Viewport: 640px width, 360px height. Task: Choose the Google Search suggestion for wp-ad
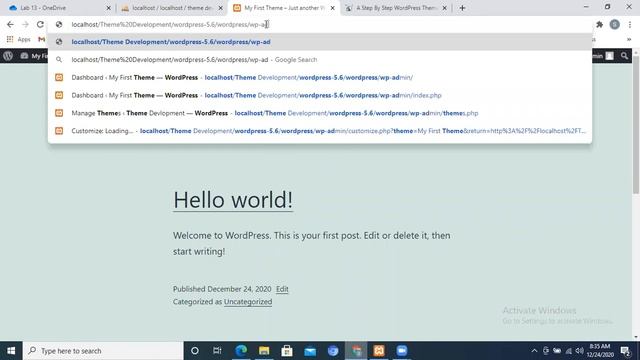(x=320, y=60)
